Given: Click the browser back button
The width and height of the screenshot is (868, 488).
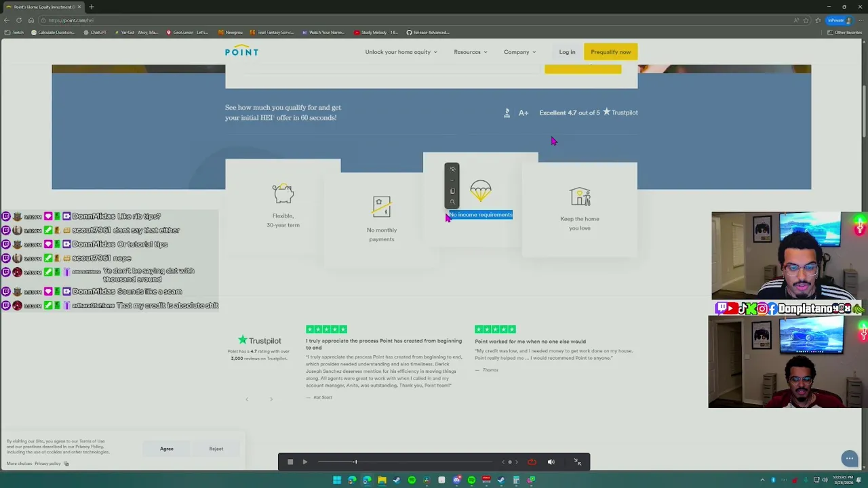Looking at the screenshot, I should [7, 20].
